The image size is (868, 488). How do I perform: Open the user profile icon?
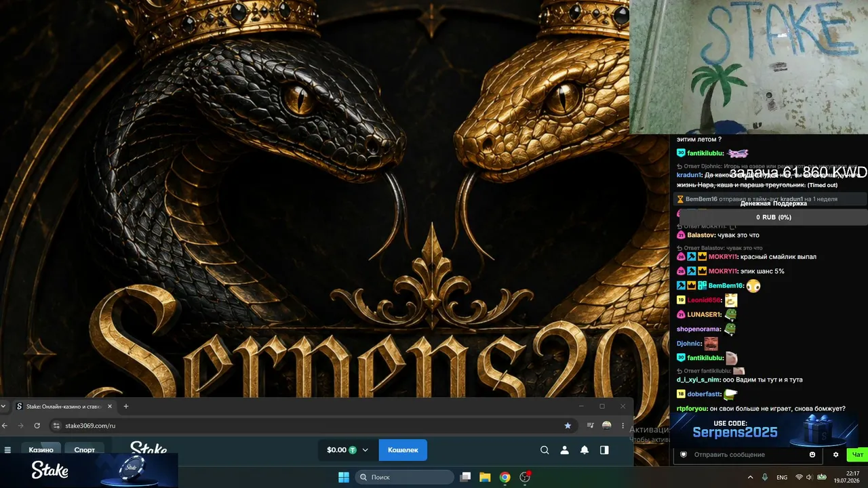tap(564, 450)
